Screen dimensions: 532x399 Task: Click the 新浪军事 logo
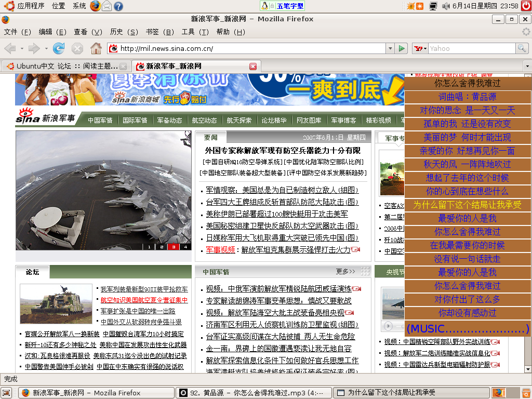click(x=46, y=116)
